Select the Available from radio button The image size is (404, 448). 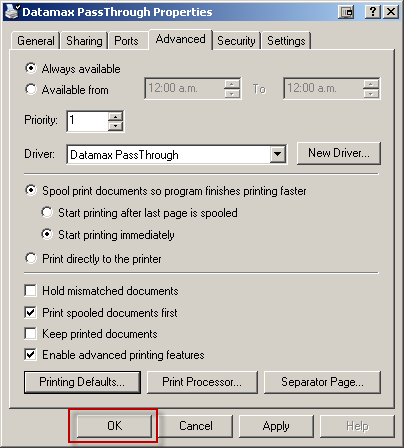pos(31,89)
